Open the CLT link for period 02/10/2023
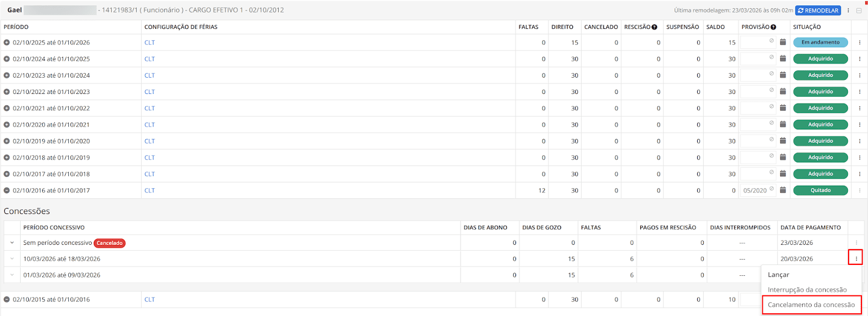Image resolution: width=868 pixels, height=316 pixels. (149, 75)
